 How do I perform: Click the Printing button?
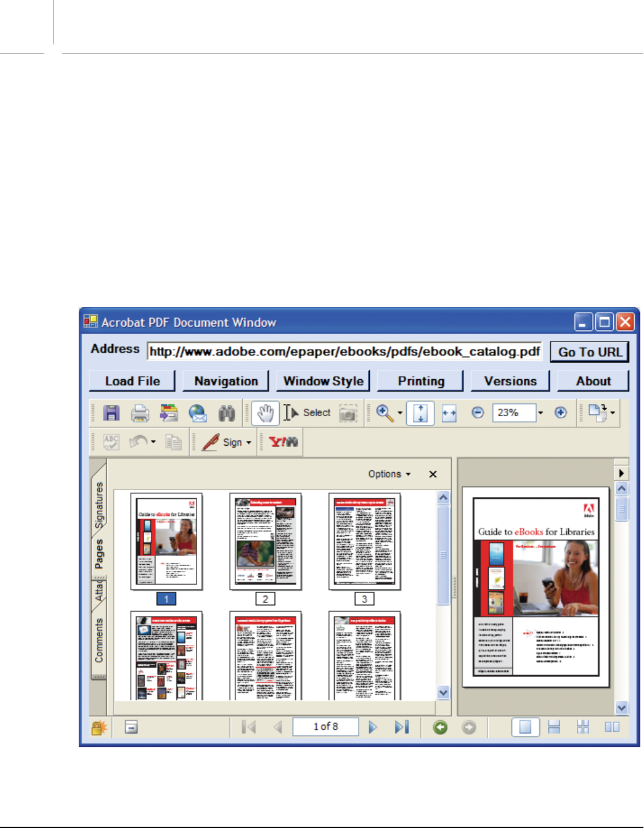pyautogui.click(x=421, y=381)
